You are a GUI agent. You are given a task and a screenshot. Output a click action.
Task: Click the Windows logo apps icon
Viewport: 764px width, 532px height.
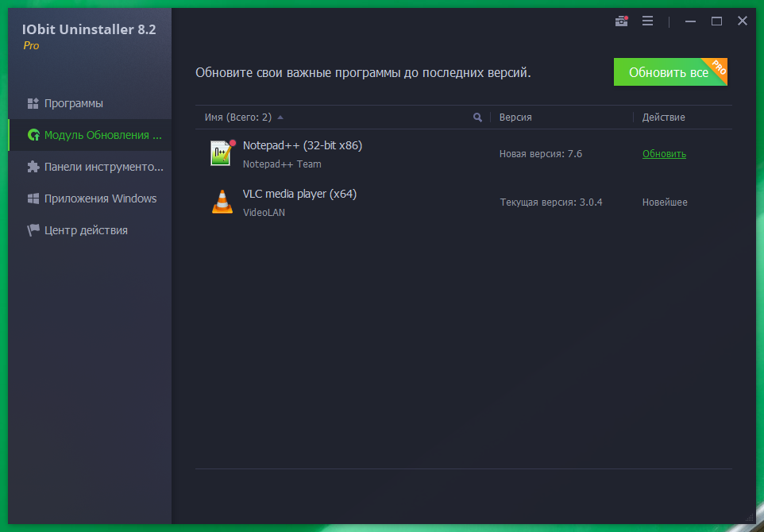coord(33,199)
